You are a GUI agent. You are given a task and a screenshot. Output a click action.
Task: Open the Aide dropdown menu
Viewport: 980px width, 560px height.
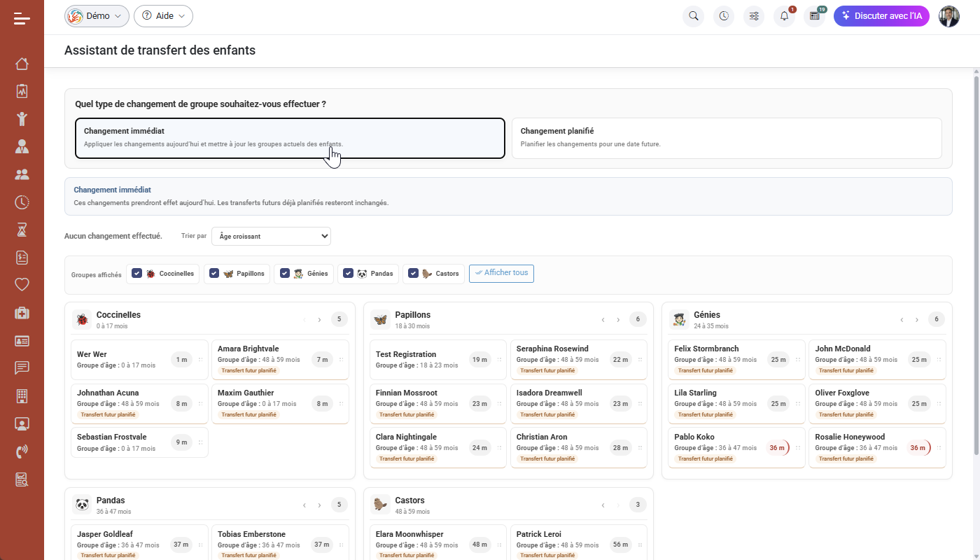[163, 16]
